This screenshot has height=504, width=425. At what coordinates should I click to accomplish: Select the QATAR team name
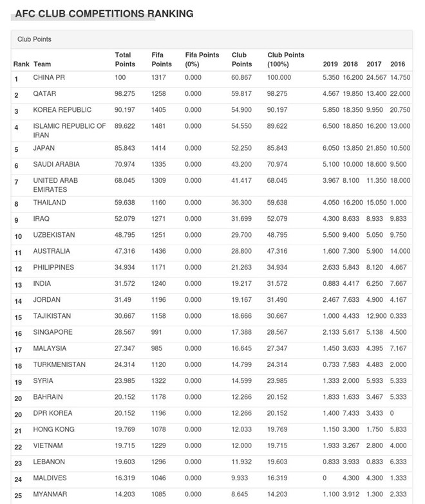[x=45, y=94]
